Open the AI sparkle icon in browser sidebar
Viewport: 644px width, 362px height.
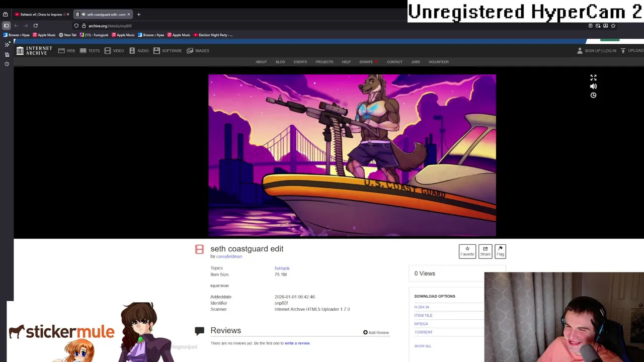pos(7,45)
